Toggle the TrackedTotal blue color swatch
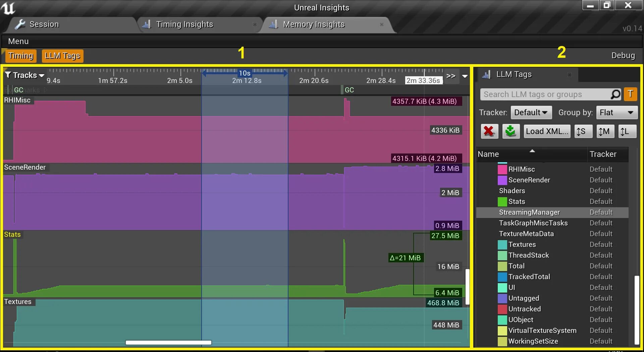Screen dimensions: 644x352 point(502,277)
